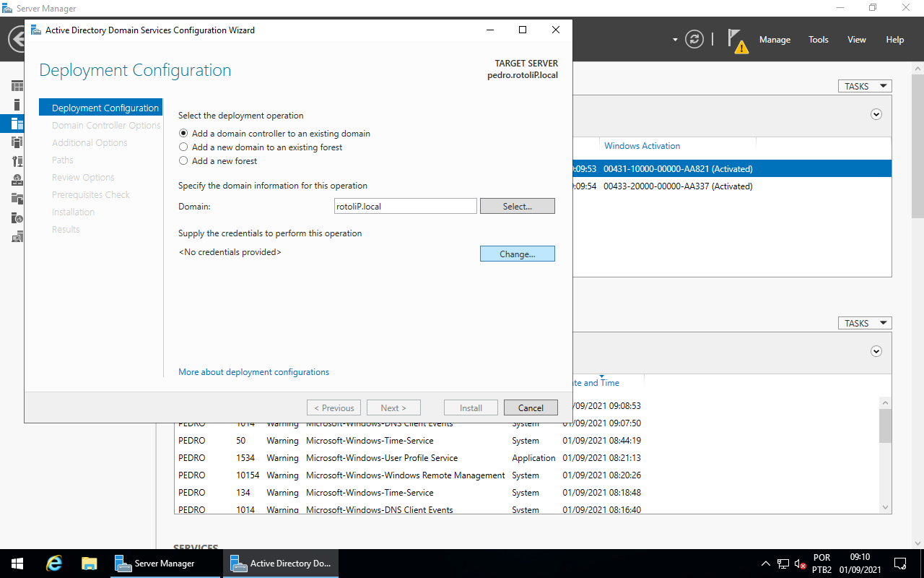
Task: Click inside the Domain text field
Action: (x=405, y=206)
